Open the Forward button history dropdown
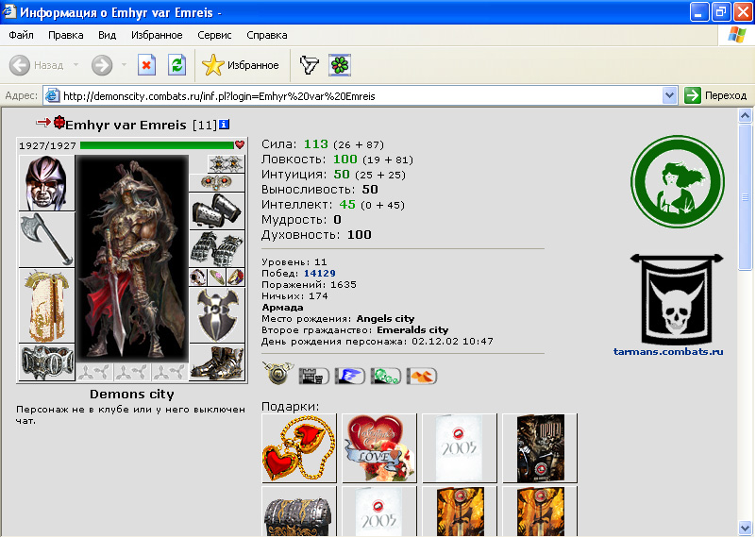Image resolution: width=756 pixels, height=538 pixels. click(x=124, y=64)
